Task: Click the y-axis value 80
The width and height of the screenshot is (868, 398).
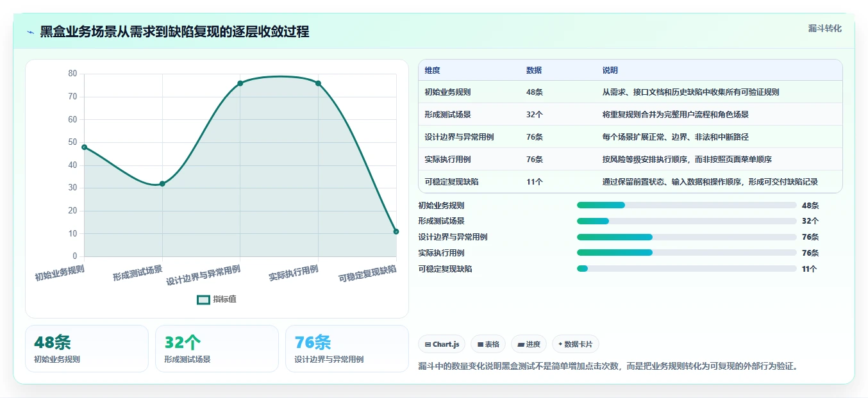Action: click(x=72, y=74)
